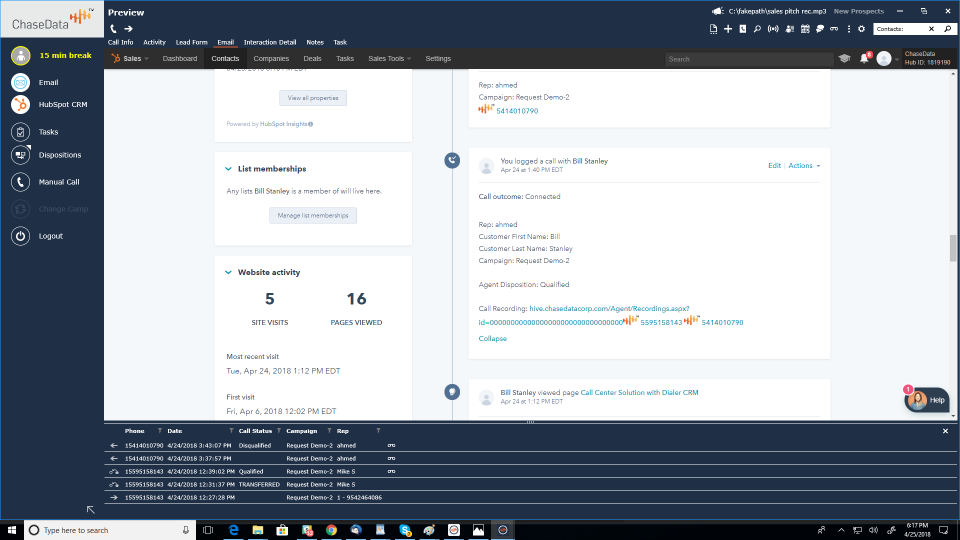Open the Help chat widget
Screen dimensions: 960x540
927,400
